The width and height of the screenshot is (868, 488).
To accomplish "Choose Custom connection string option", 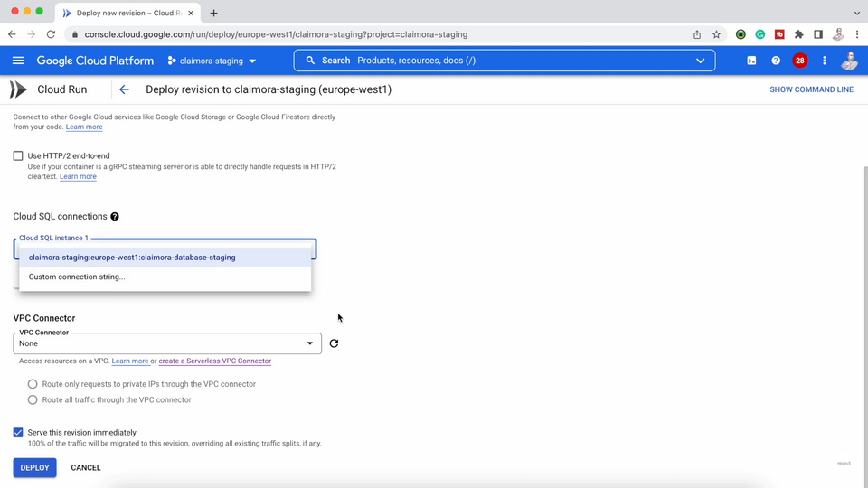I will (x=165, y=277).
